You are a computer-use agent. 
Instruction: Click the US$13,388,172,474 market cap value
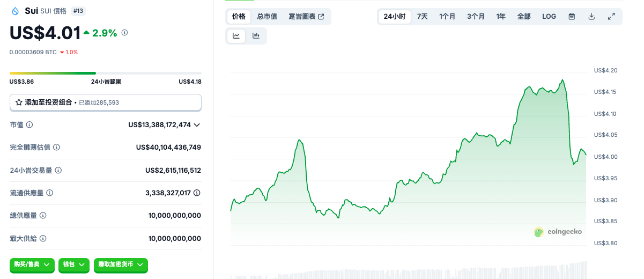[x=159, y=124]
